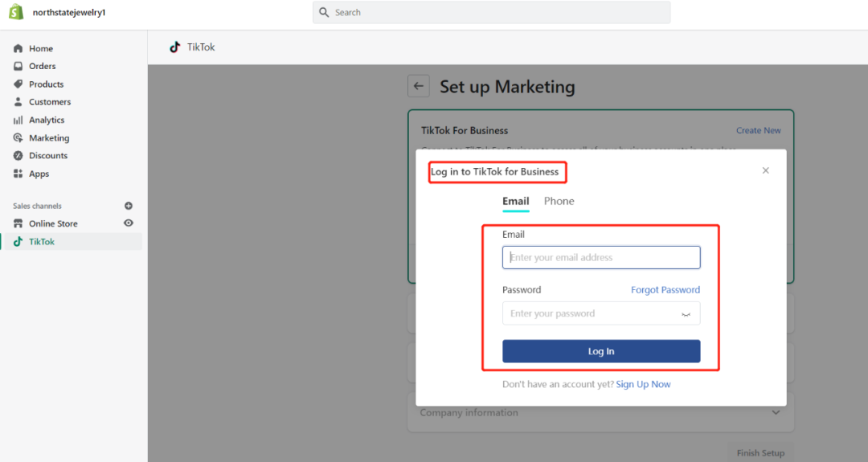Click the Marketing target icon
This screenshot has height=462, width=868.
click(18, 137)
